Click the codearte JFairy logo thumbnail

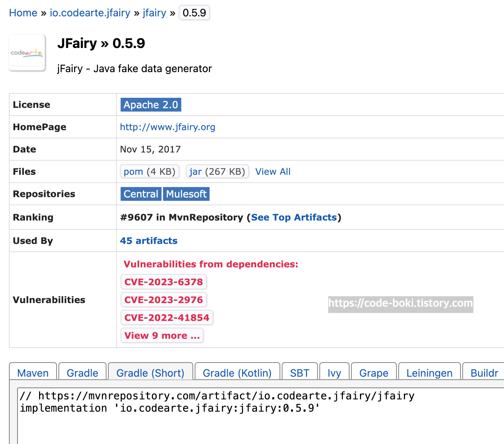click(x=27, y=53)
